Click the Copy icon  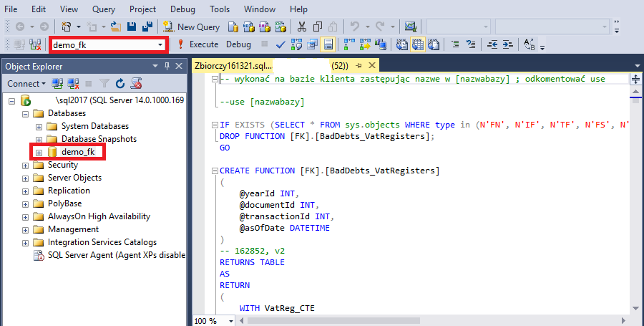pos(318,27)
